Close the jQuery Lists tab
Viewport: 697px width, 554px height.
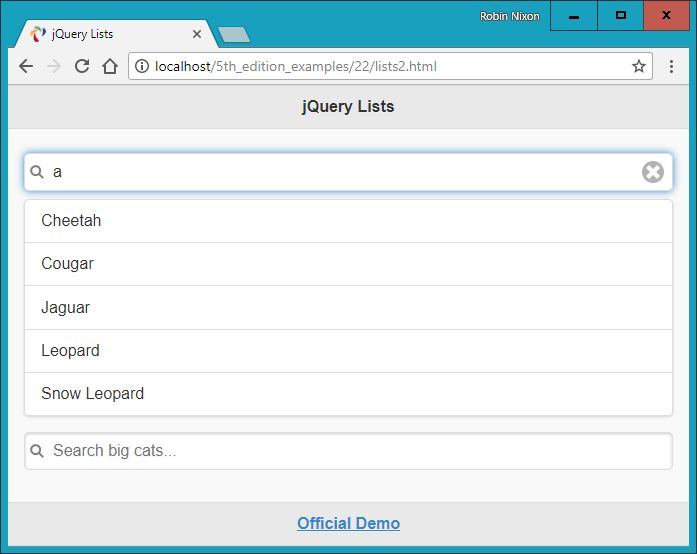(197, 34)
